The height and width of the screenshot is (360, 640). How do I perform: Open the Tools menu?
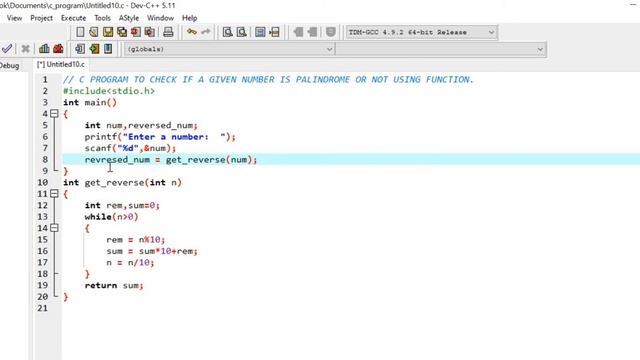pyautogui.click(x=102, y=18)
